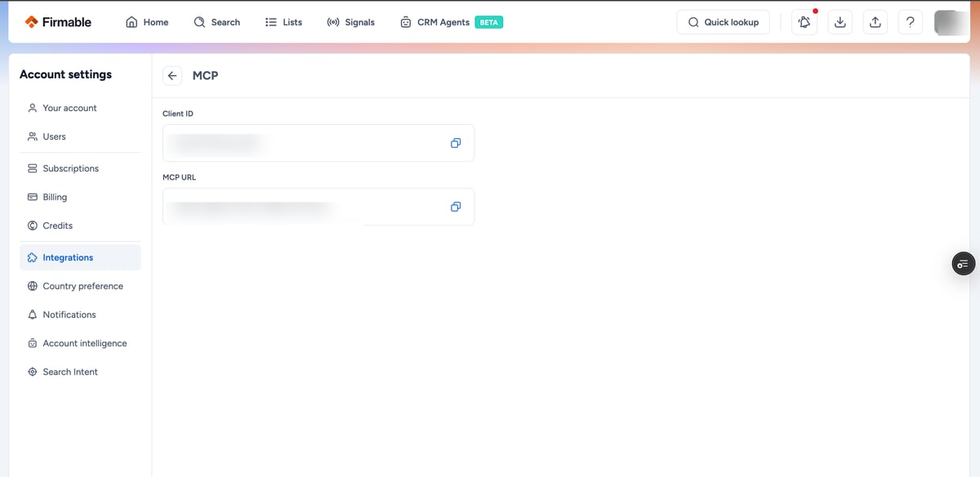Copy the Client ID value

(x=456, y=143)
